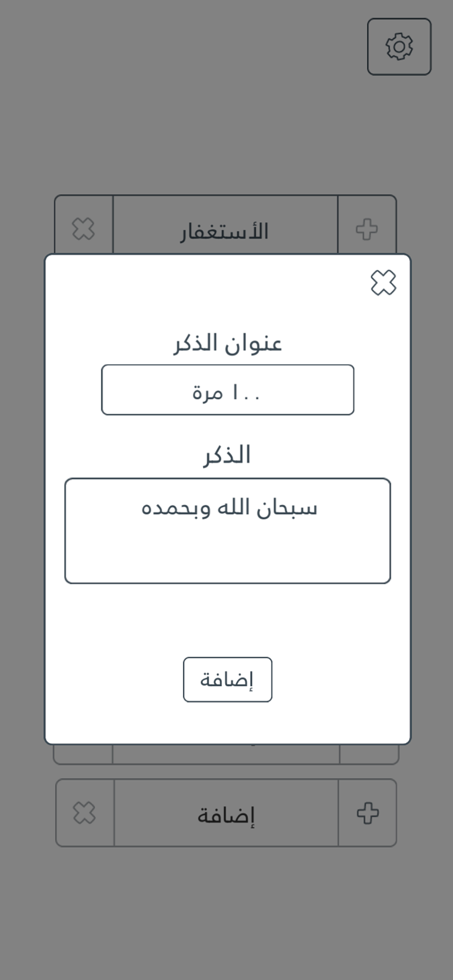Confirm with the dialog's إضافة button

tap(227, 679)
